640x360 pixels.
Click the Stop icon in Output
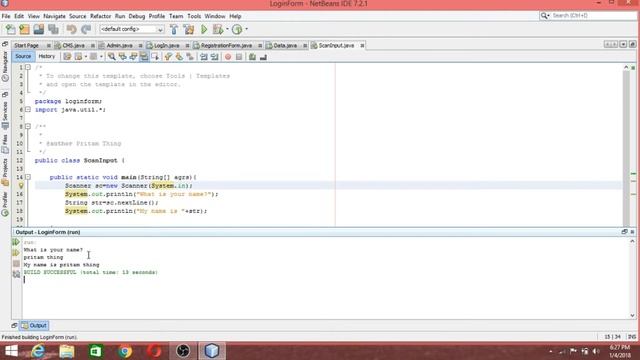point(16,264)
